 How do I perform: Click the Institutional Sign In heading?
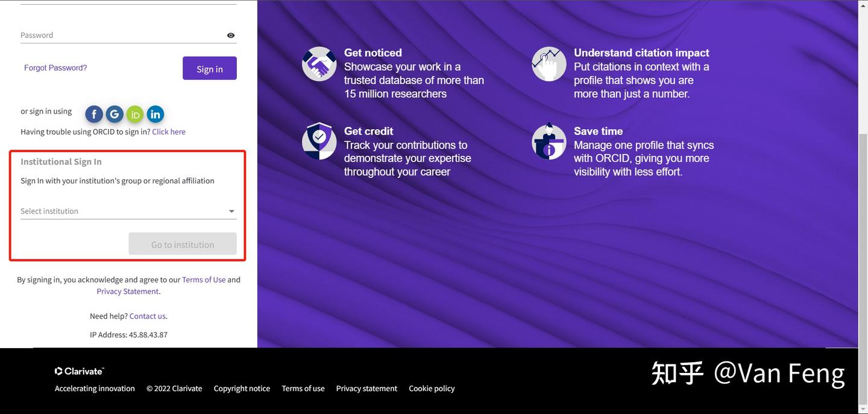[61, 162]
